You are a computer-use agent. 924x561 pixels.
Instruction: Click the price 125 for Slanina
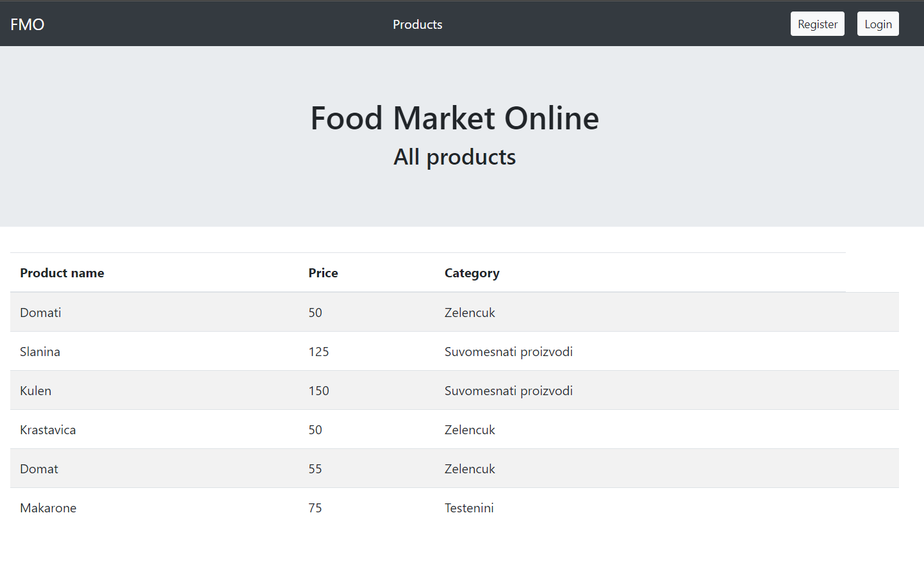pos(318,352)
